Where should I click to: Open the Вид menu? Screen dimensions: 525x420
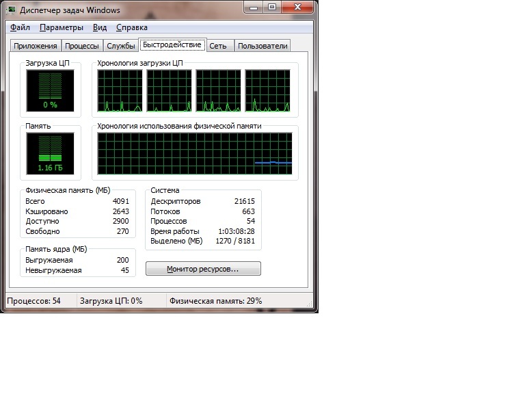(x=100, y=27)
